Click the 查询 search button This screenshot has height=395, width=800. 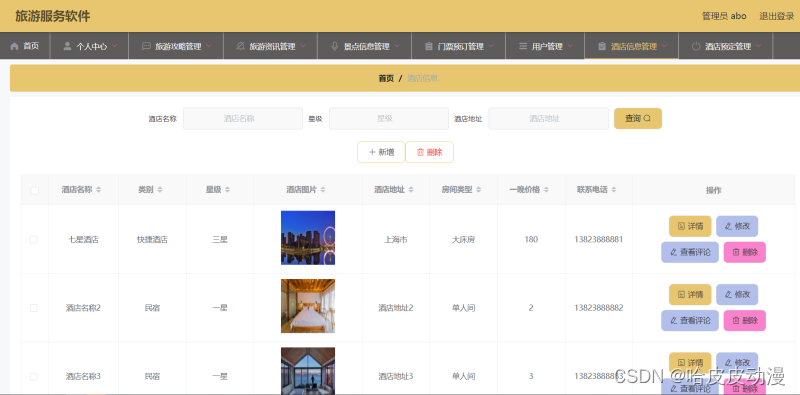coord(638,118)
